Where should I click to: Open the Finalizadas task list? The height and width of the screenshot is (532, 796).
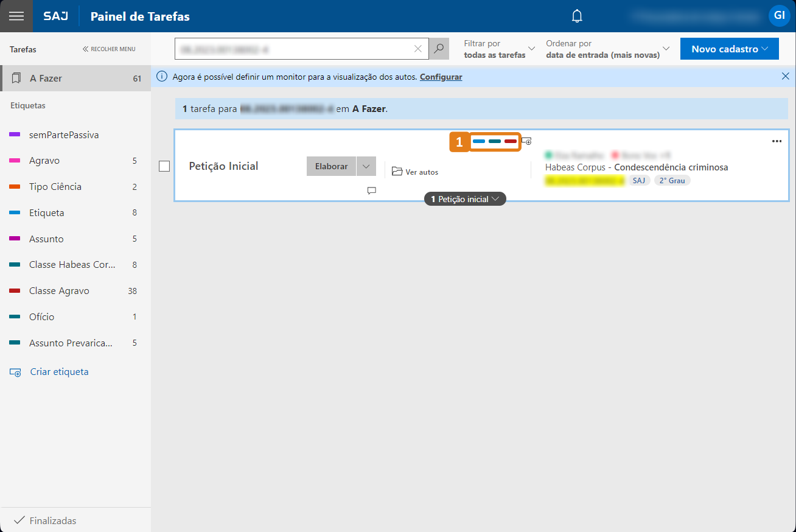(52, 520)
